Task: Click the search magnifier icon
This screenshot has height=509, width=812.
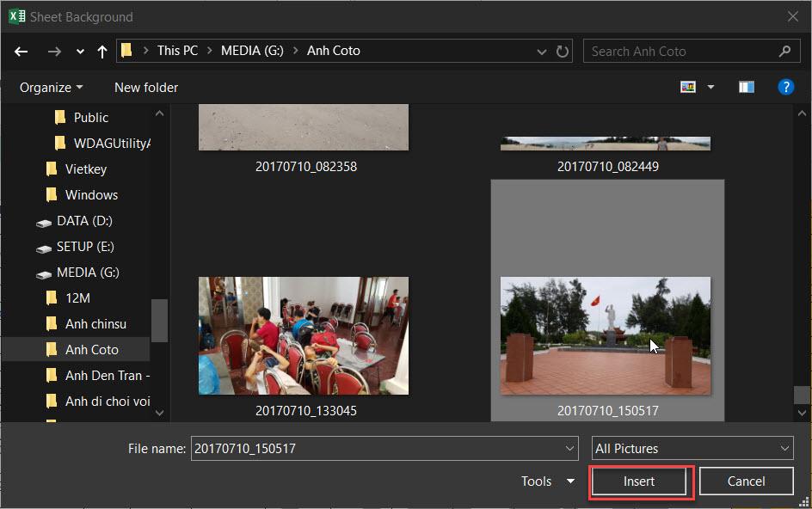Action: coord(784,51)
